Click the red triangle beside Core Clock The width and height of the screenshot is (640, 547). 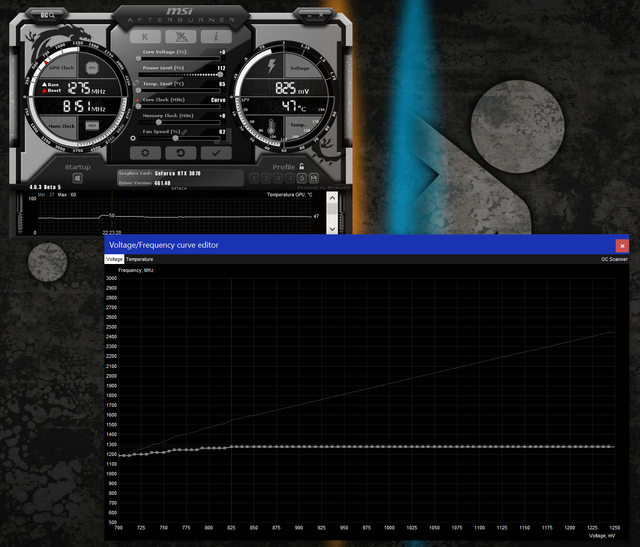pyautogui.click(x=138, y=100)
